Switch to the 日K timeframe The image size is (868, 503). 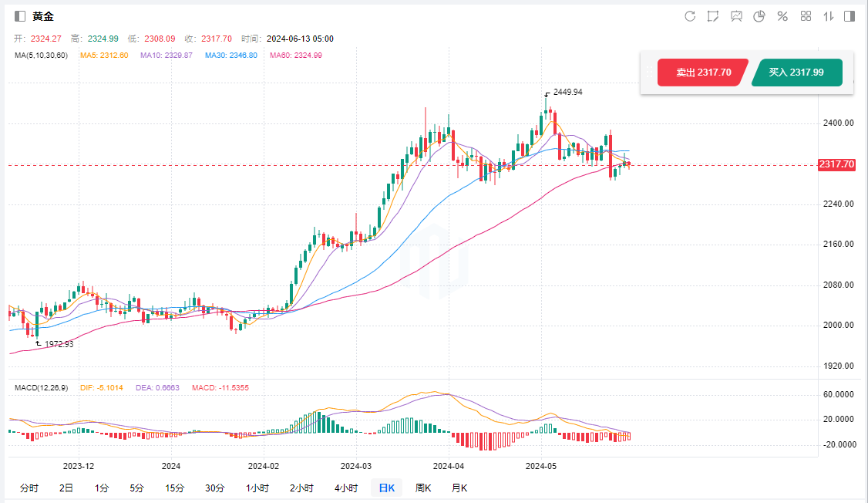(x=386, y=488)
